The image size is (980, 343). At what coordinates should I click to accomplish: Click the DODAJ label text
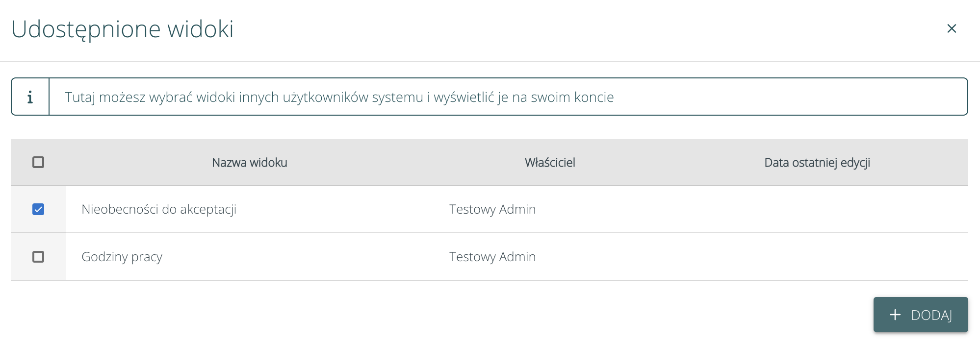pos(931,315)
